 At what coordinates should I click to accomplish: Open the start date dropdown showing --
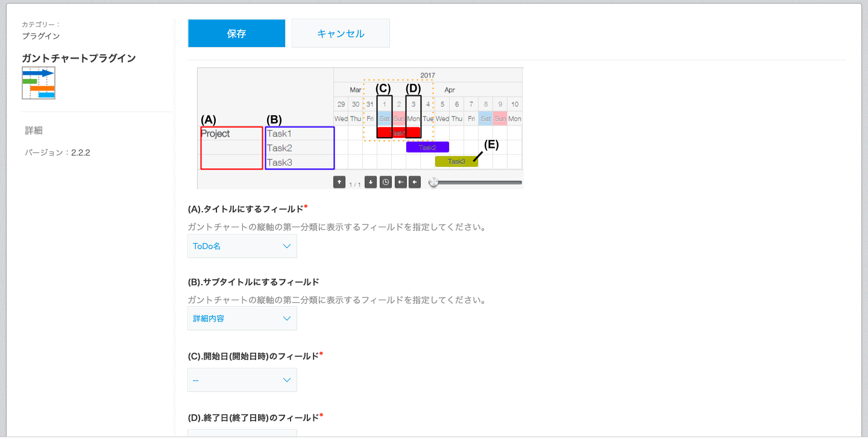coord(242,379)
